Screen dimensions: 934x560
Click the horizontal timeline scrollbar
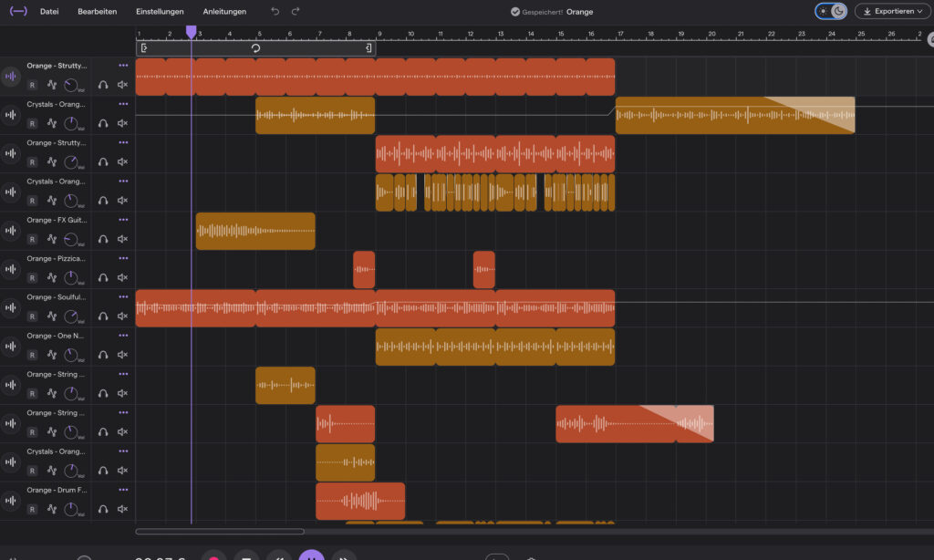[220, 532]
